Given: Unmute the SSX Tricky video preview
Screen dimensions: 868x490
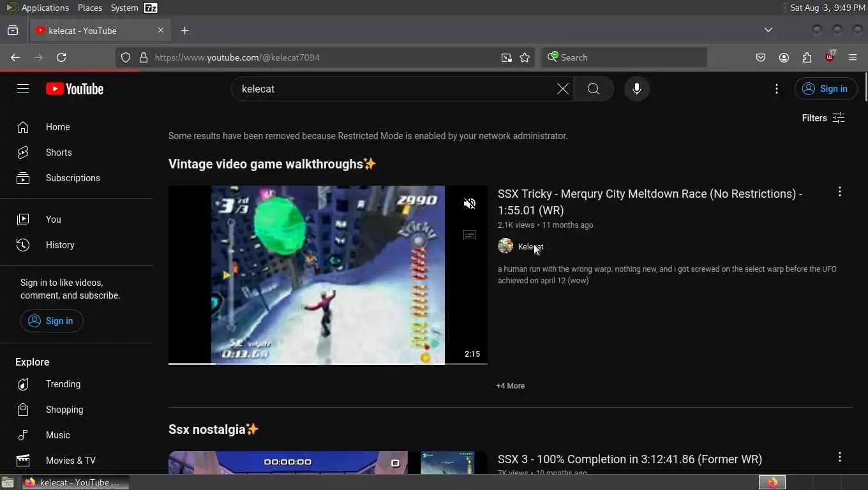Looking at the screenshot, I should coord(470,204).
